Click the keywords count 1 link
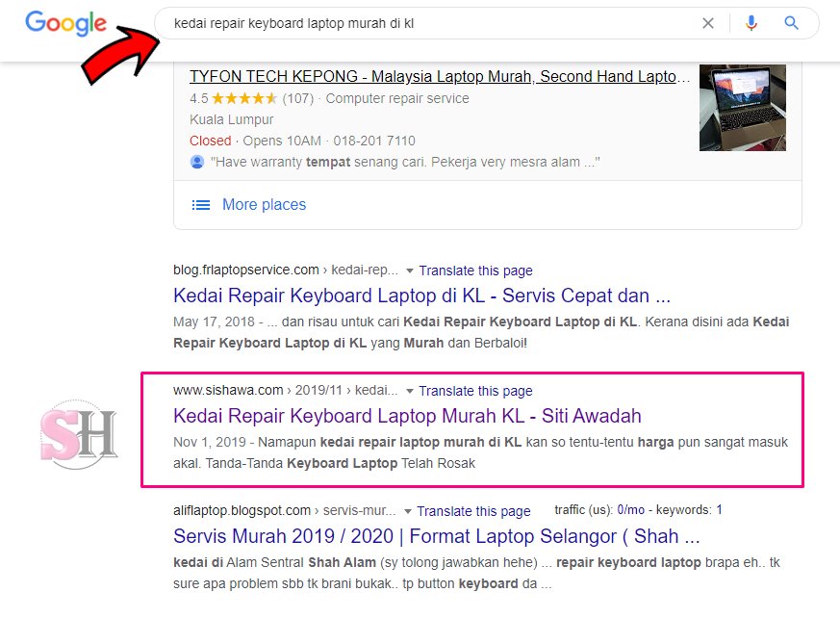The image size is (840, 618). (x=719, y=510)
